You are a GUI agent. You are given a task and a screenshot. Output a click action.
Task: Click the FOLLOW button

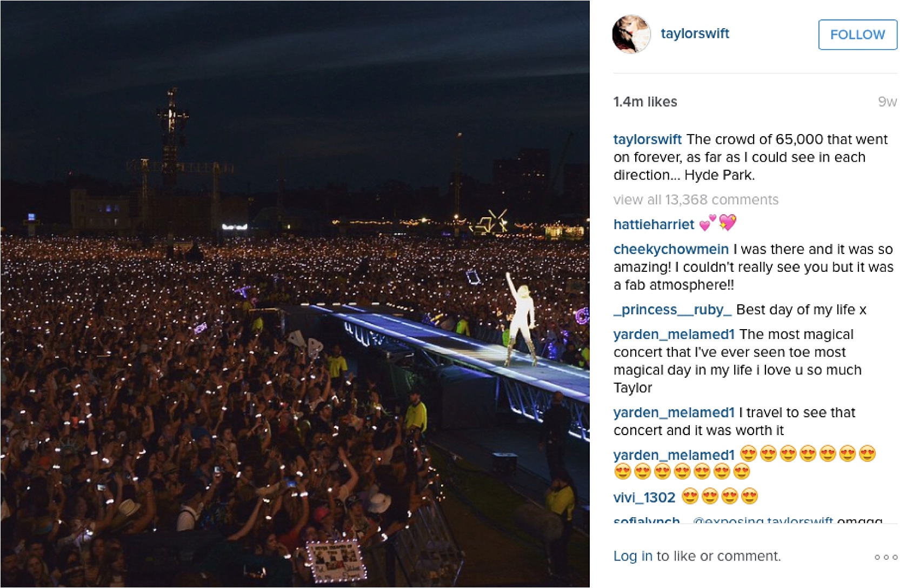[857, 35]
